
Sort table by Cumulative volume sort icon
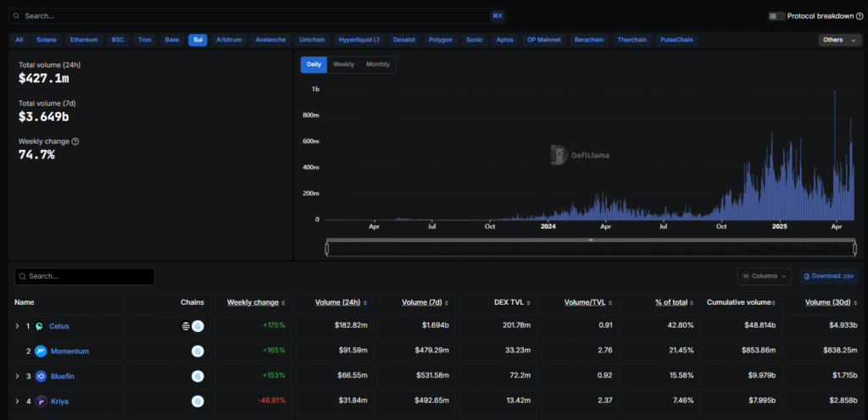(775, 302)
